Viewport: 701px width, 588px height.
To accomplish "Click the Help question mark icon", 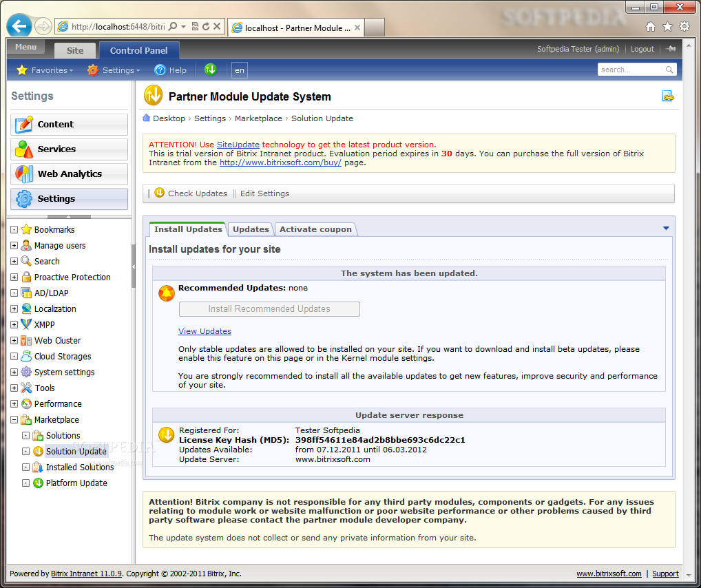I will [x=160, y=70].
